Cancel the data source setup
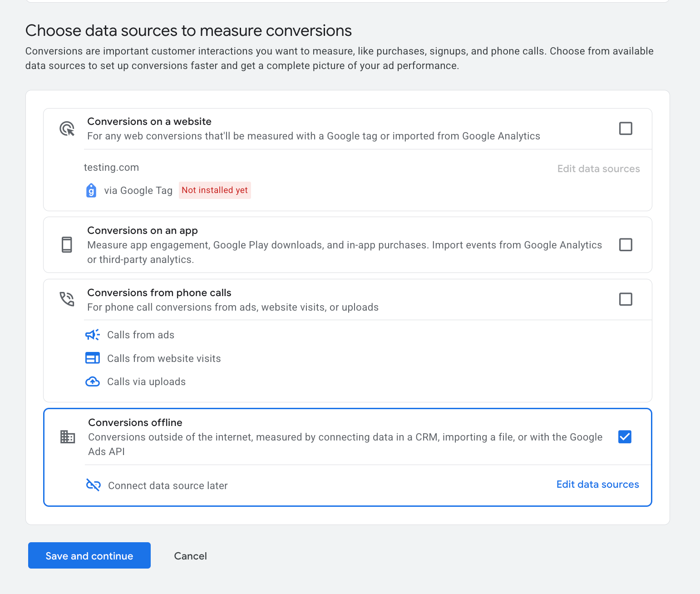 190,556
